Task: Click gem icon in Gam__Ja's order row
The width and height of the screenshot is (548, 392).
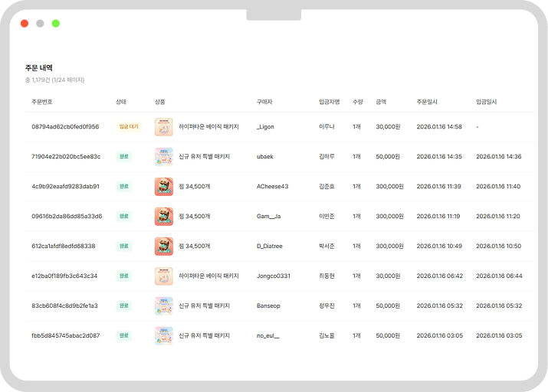Action: pyautogui.click(x=163, y=216)
